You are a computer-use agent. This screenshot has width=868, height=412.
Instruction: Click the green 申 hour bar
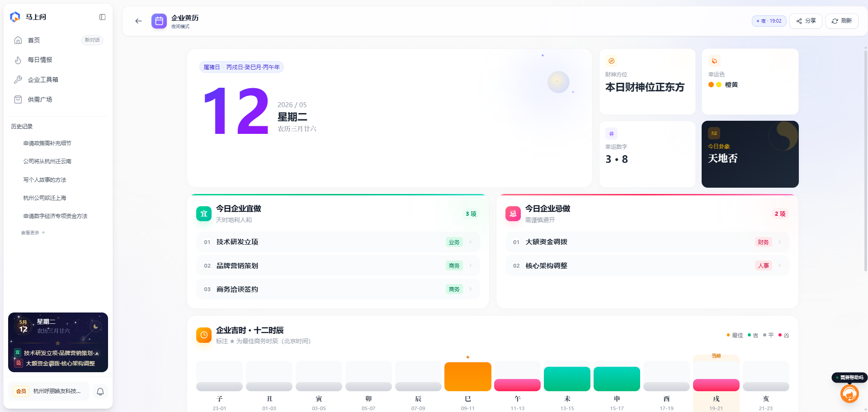[x=617, y=379]
